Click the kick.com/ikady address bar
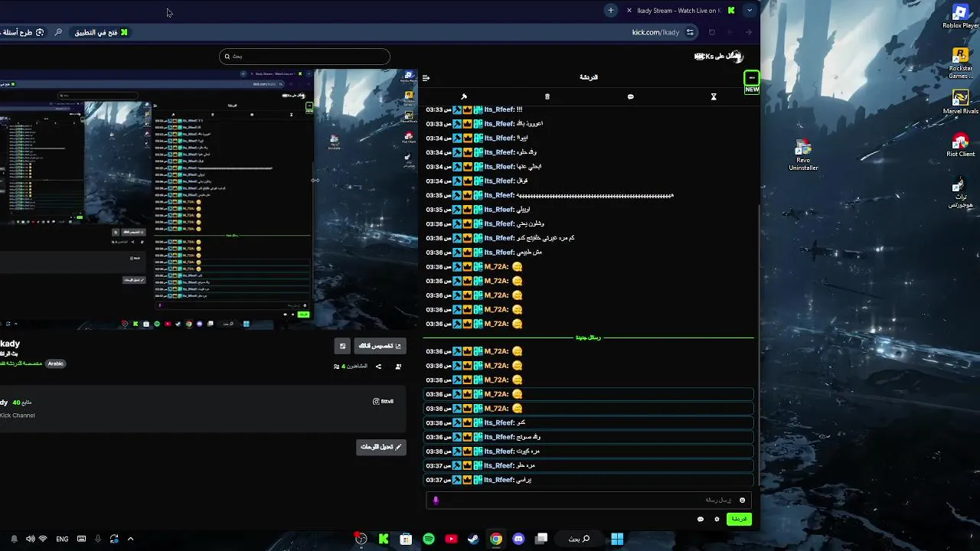 pyautogui.click(x=655, y=32)
